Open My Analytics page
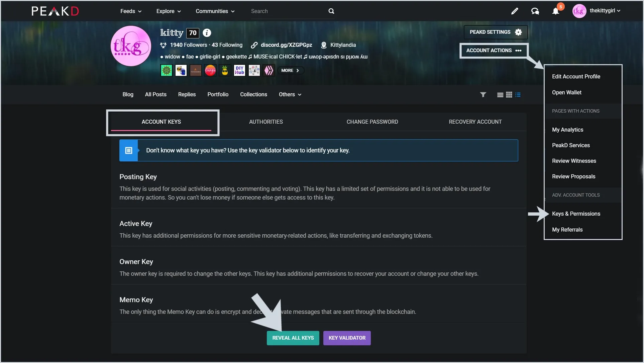Image resolution: width=644 pixels, height=363 pixels. 567,130
